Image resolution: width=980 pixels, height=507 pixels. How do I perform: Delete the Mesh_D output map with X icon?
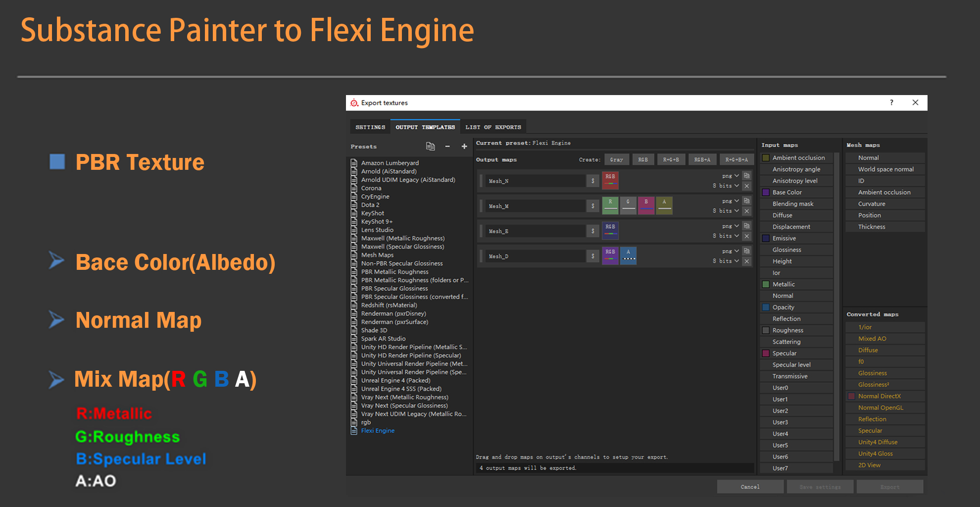coord(747,261)
